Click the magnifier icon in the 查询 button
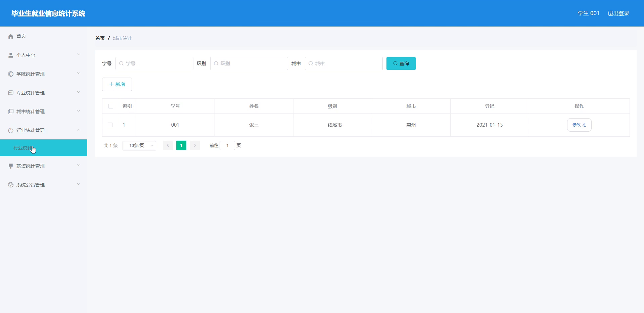The image size is (644, 313). click(395, 63)
